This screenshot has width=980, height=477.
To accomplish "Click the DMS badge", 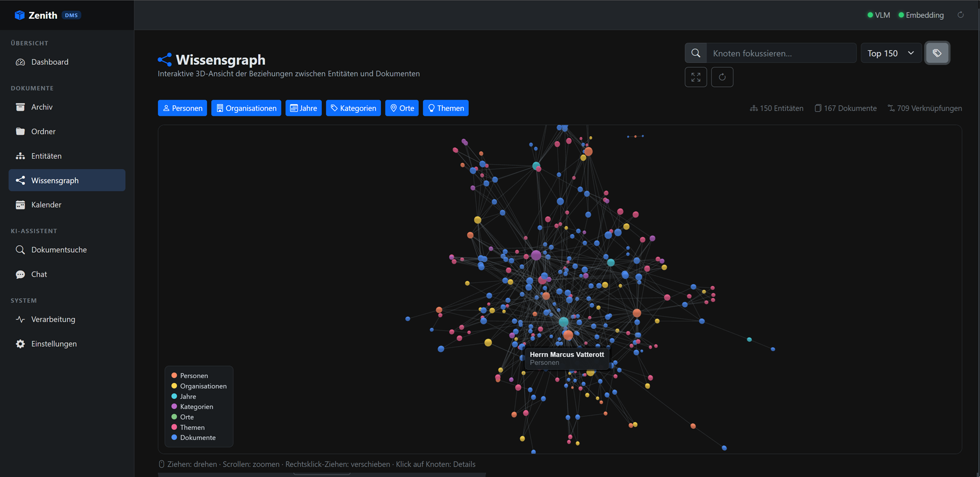I will click(x=71, y=15).
